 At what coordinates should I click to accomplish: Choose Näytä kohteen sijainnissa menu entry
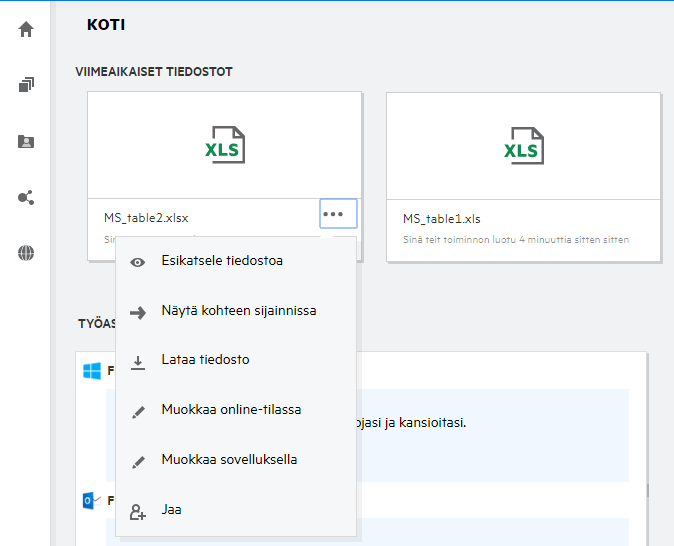pyautogui.click(x=239, y=311)
